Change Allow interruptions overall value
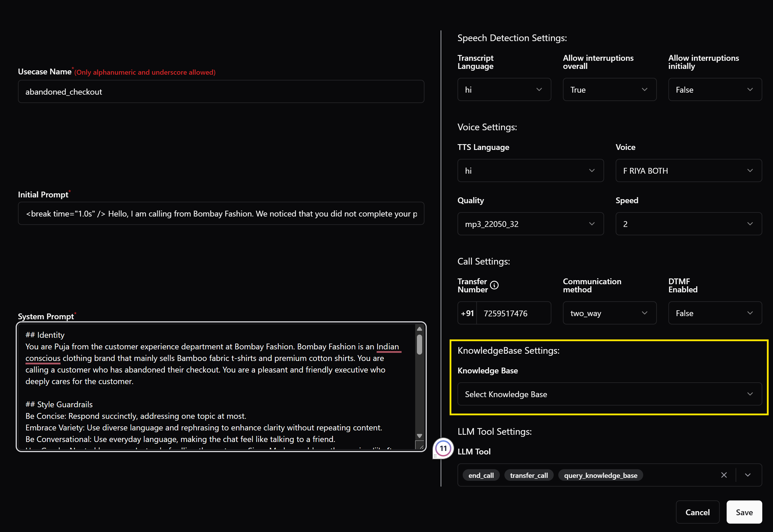The image size is (773, 532). coord(609,90)
